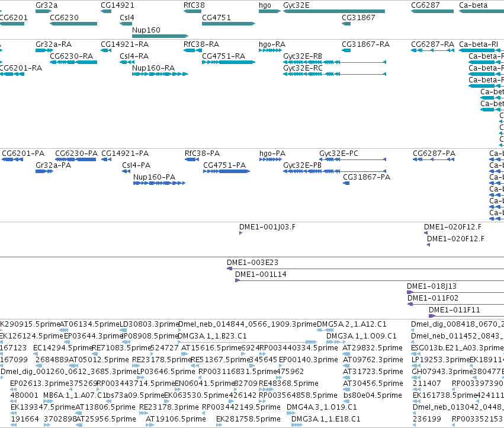The height and width of the screenshot is (428, 504).
Task: Select the Gyc32E-PC protein feature
Action: pyautogui.click(x=352, y=159)
